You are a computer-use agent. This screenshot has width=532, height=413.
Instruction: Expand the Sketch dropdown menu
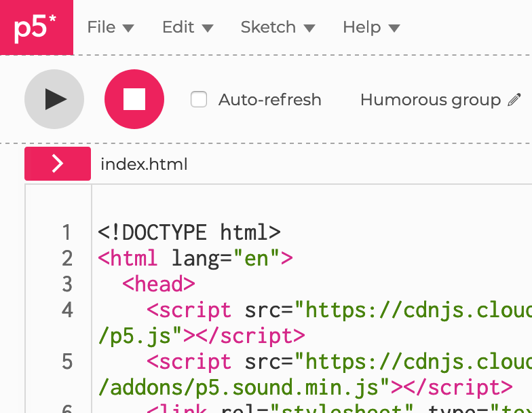(278, 27)
